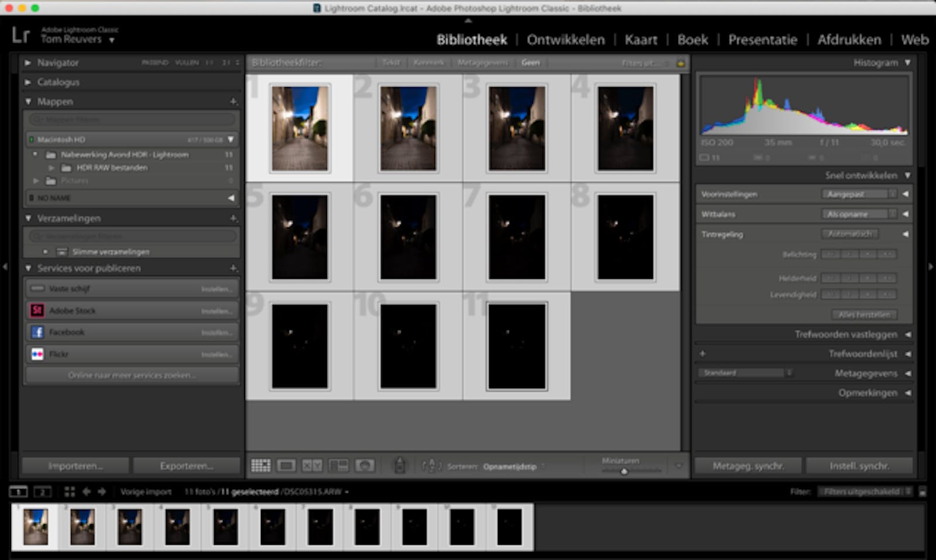The height and width of the screenshot is (560, 936).
Task: Go back with filmstrip left arrow
Action: pyautogui.click(x=87, y=492)
